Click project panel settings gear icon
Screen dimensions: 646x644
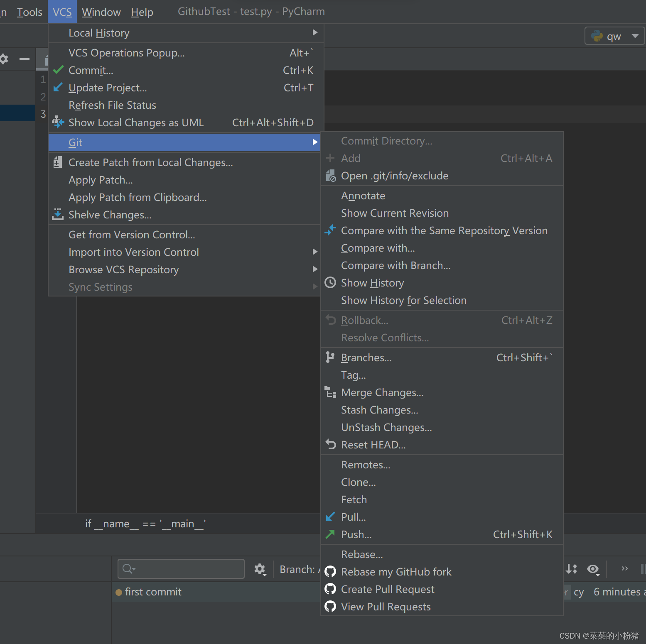coord(4,59)
